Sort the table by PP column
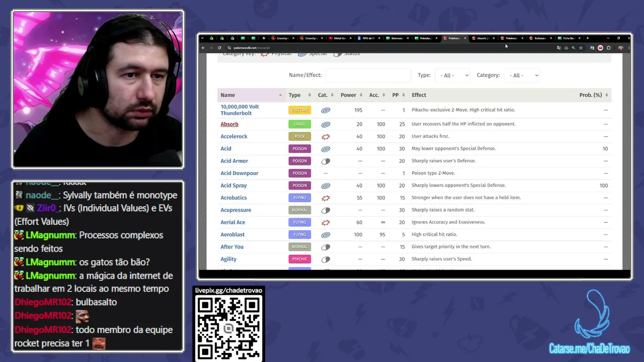The image size is (644, 362). 398,95
